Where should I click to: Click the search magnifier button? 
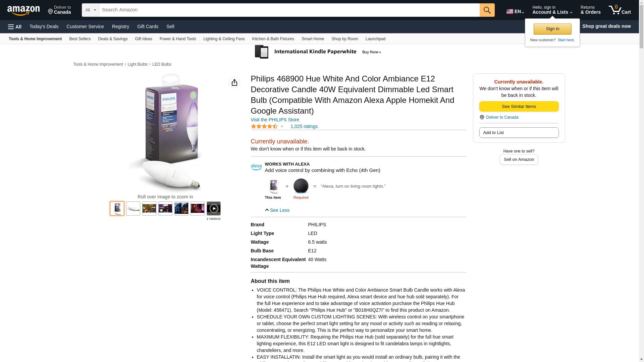(x=487, y=10)
